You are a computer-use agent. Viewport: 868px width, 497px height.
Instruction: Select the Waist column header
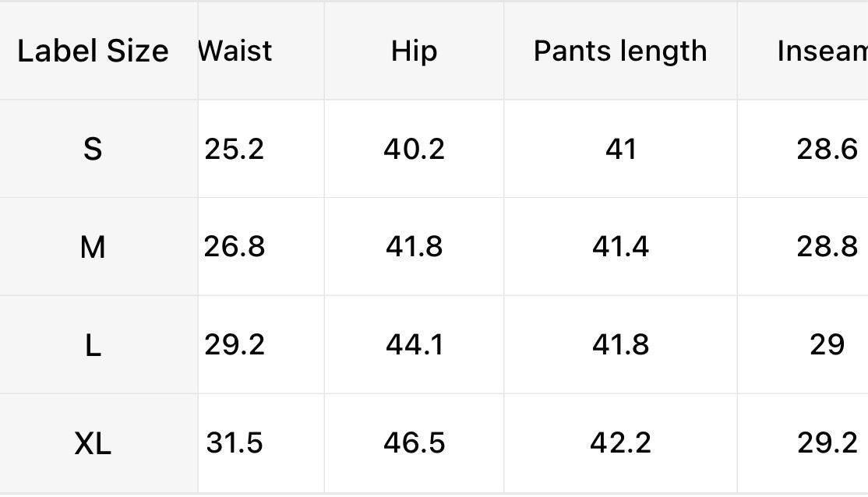(235, 51)
